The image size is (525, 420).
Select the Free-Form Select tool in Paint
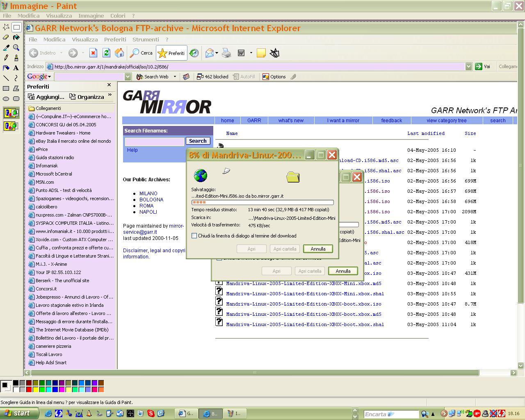tap(6, 27)
